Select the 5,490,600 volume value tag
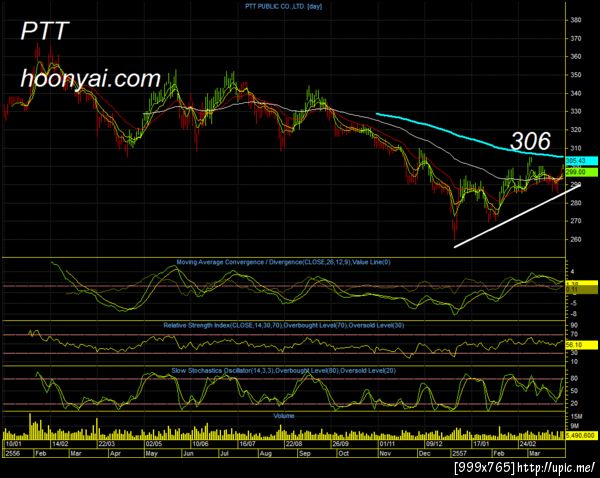Screen dimensions: 600x478 [581, 436]
